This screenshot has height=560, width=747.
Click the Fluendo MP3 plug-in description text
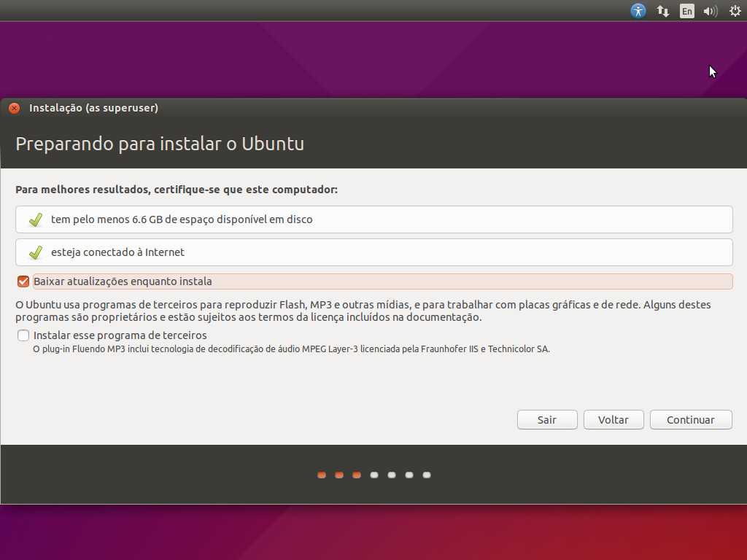(291, 349)
